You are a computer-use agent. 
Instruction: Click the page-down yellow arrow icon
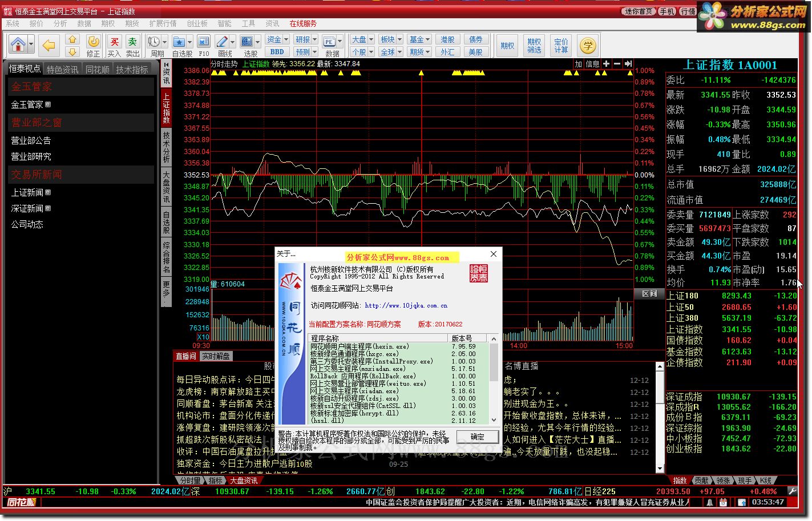pyautogui.click(x=72, y=51)
